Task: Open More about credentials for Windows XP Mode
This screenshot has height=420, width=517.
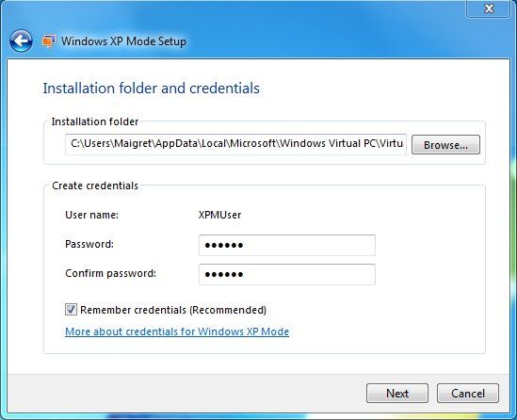Action: 177,331
